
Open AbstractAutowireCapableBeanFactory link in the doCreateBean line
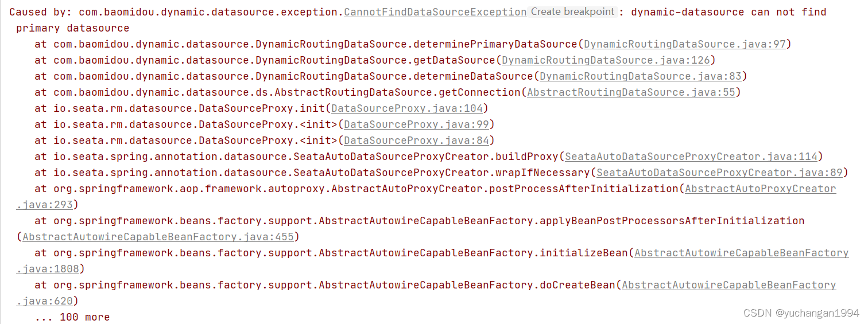pos(728,285)
